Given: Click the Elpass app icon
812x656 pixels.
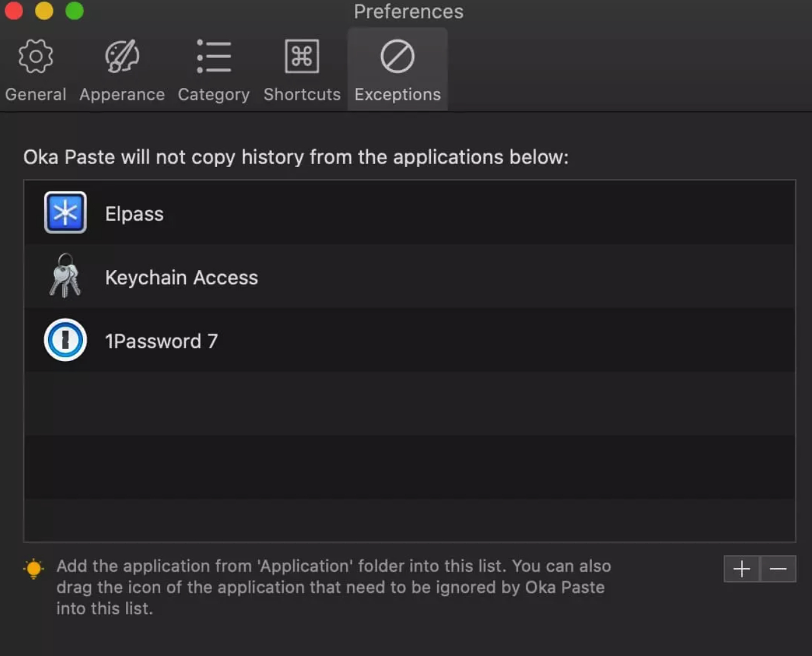Looking at the screenshot, I should (65, 213).
